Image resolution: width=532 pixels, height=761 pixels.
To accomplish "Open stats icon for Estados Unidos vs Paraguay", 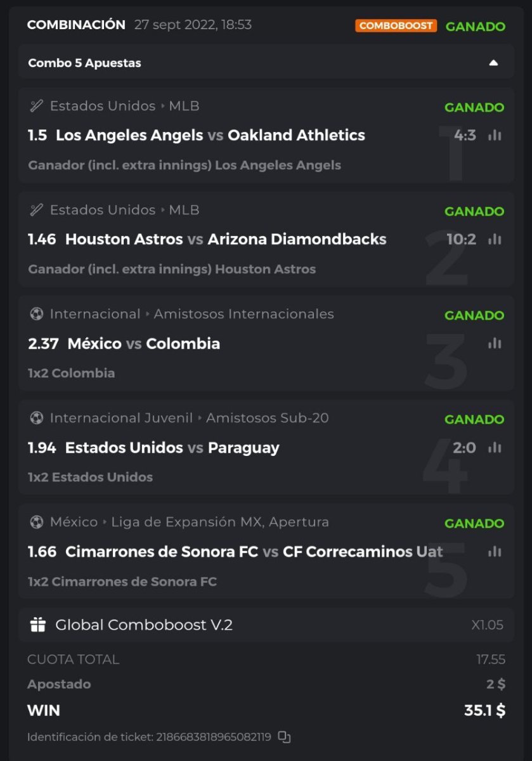I will pyautogui.click(x=495, y=448).
